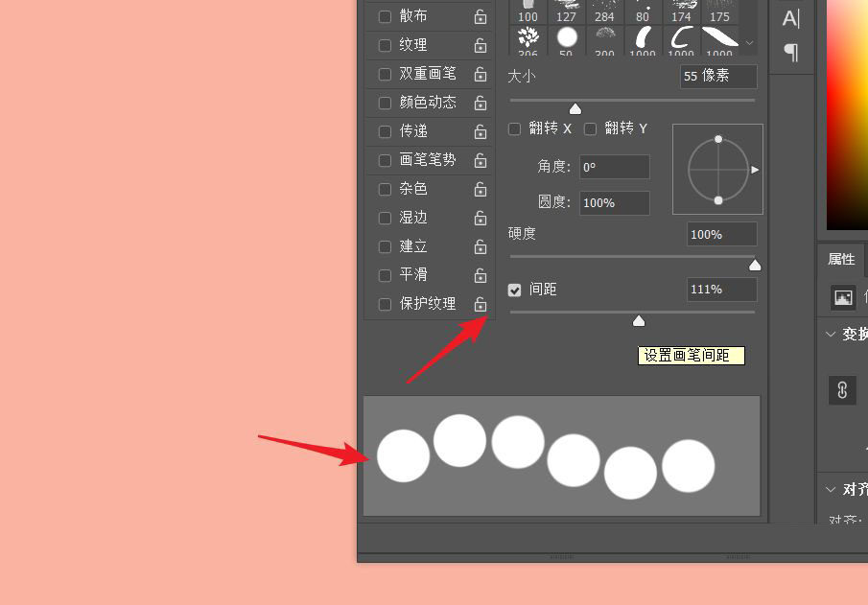This screenshot has width=868, height=605.
Task: Click the lock icon beside 纹理
Action: tap(480, 45)
